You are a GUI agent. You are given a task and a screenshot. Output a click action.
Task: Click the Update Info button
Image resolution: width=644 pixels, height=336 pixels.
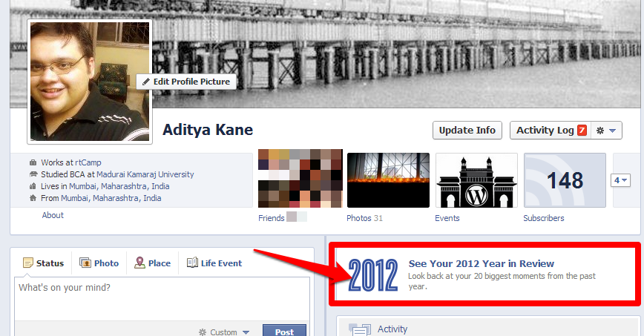click(x=467, y=131)
